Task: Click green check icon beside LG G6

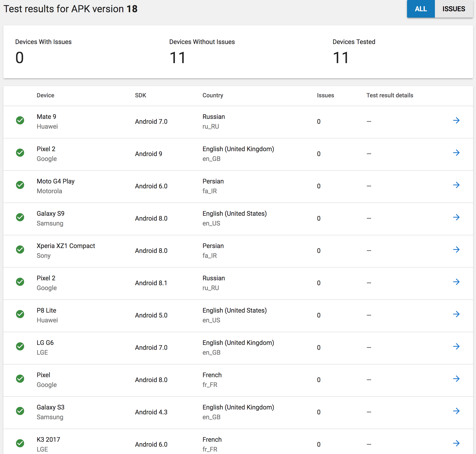Action: tap(20, 346)
